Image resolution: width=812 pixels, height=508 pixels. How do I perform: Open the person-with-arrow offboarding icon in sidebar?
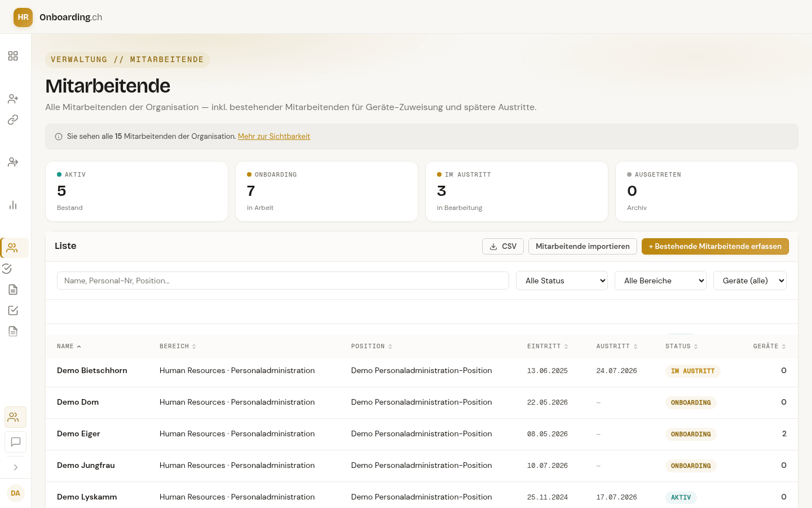pos(13,162)
